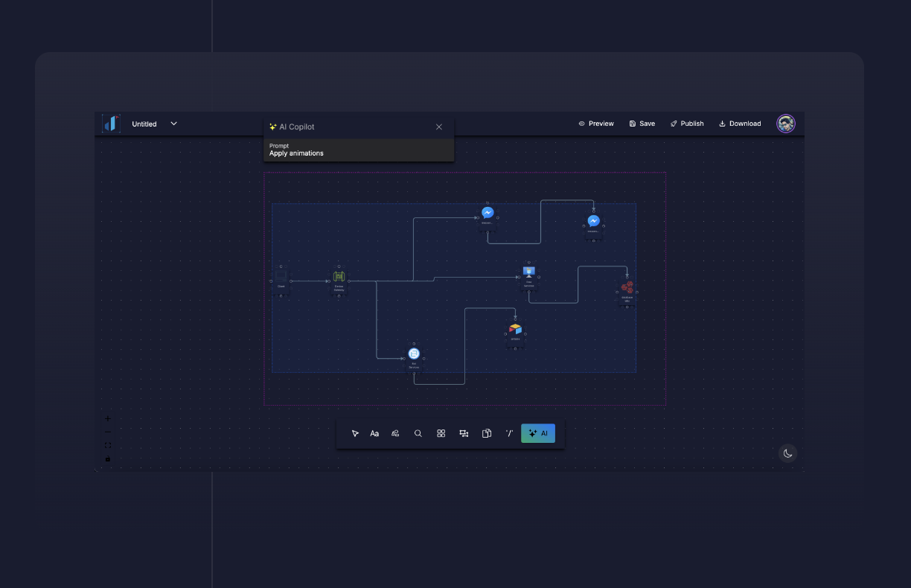Select the Data Services monitor node
911x588 pixels.
pyautogui.click(x=529, y=275)
